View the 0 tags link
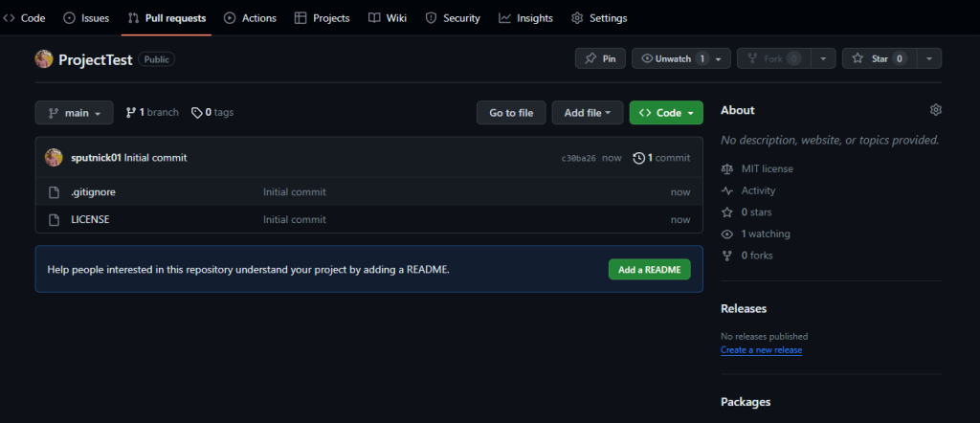The width and height of the screenshot is (980, 423). [212, 113]
